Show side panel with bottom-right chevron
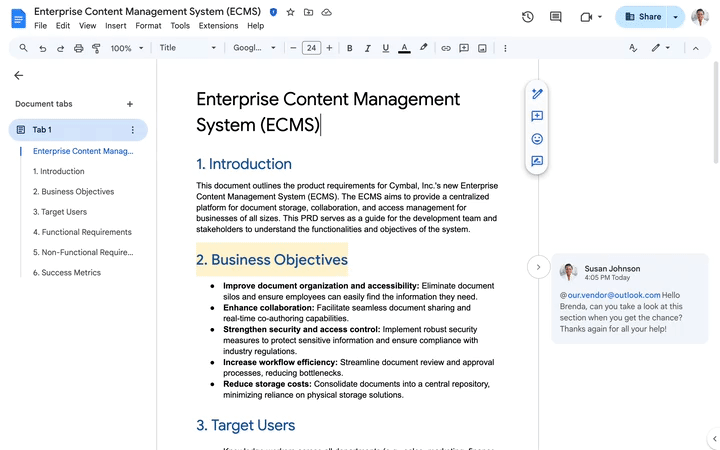720x450 pixels. (x=714, y=439)
